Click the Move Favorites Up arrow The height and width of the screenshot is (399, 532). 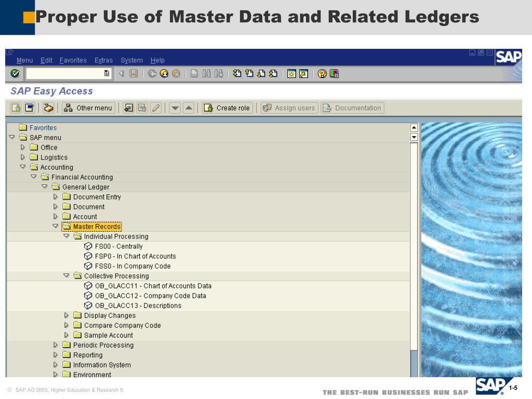189,108
